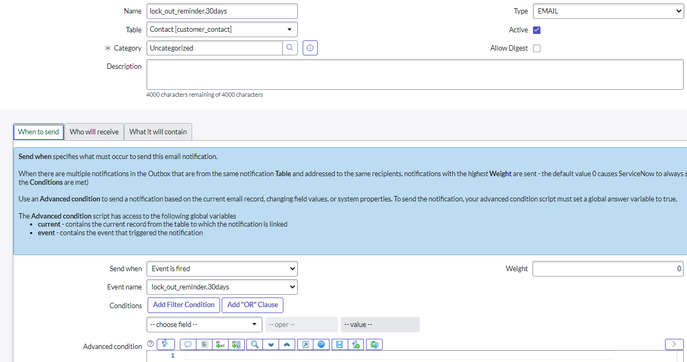
Task: Click the 'Allow Digest' label
Action: pos(509,48)
